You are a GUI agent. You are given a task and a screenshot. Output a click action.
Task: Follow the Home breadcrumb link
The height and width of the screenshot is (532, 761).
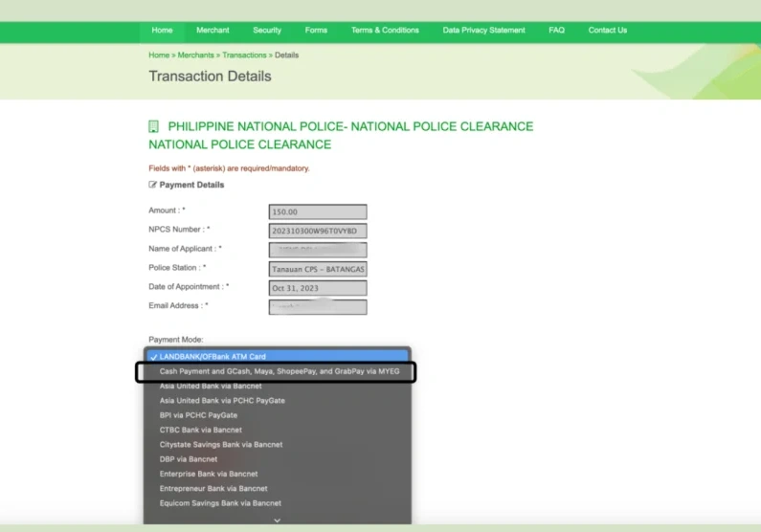(159, 55)
